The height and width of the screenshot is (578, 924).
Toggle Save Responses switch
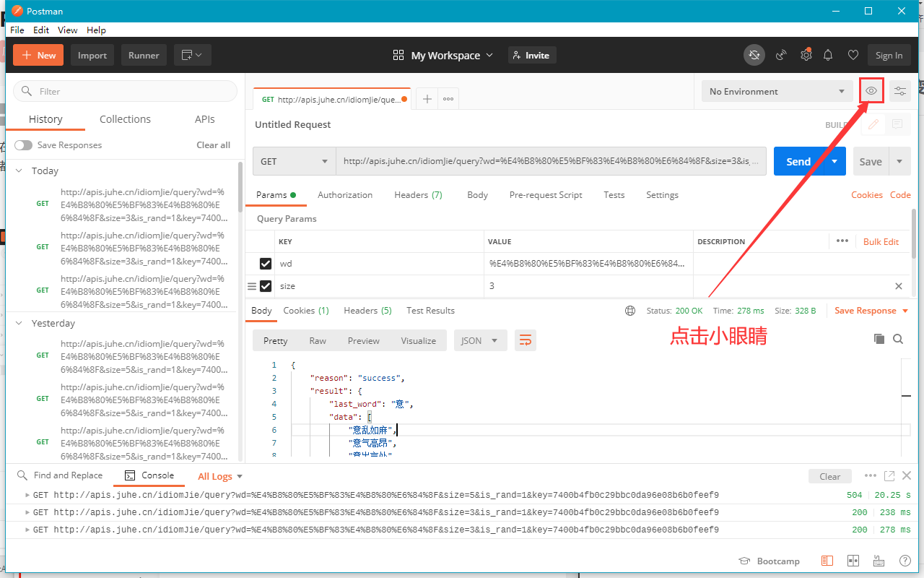24,145
